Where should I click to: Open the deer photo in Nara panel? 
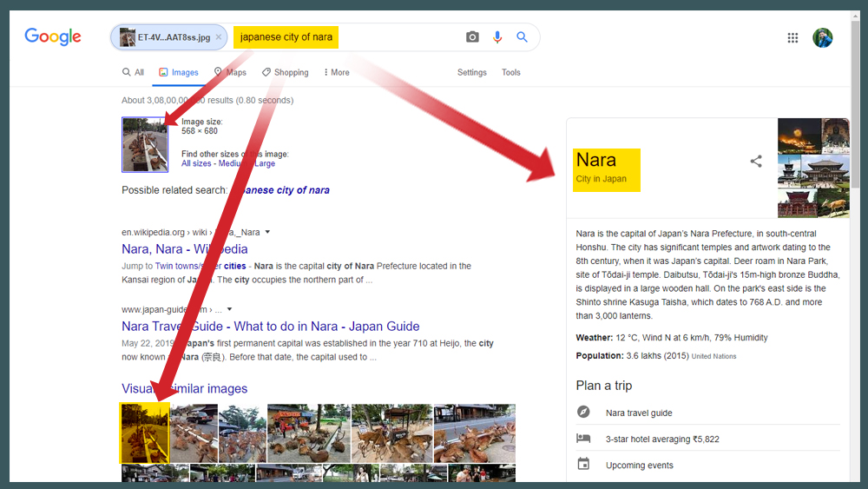click(832, 203)
